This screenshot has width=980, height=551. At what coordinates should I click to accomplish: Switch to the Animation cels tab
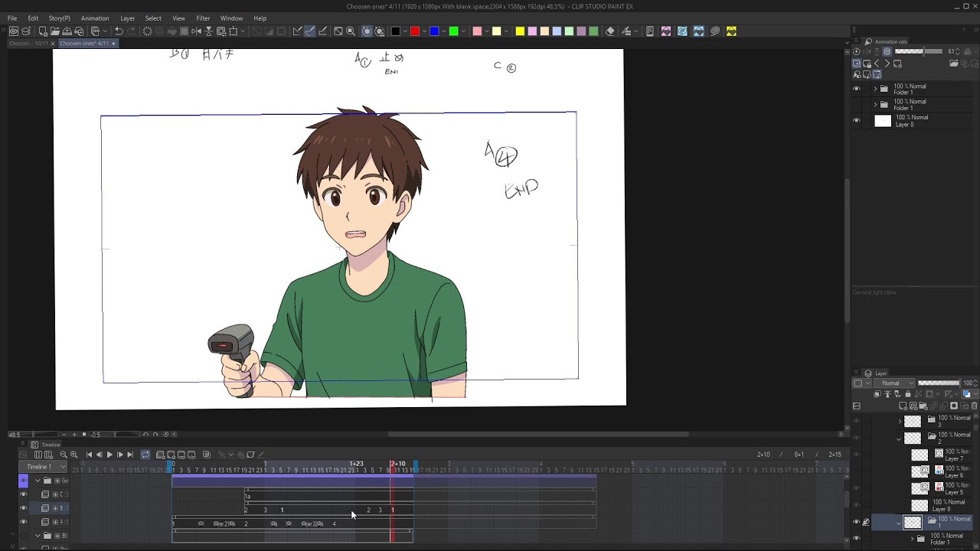click(x=886, y=42)
